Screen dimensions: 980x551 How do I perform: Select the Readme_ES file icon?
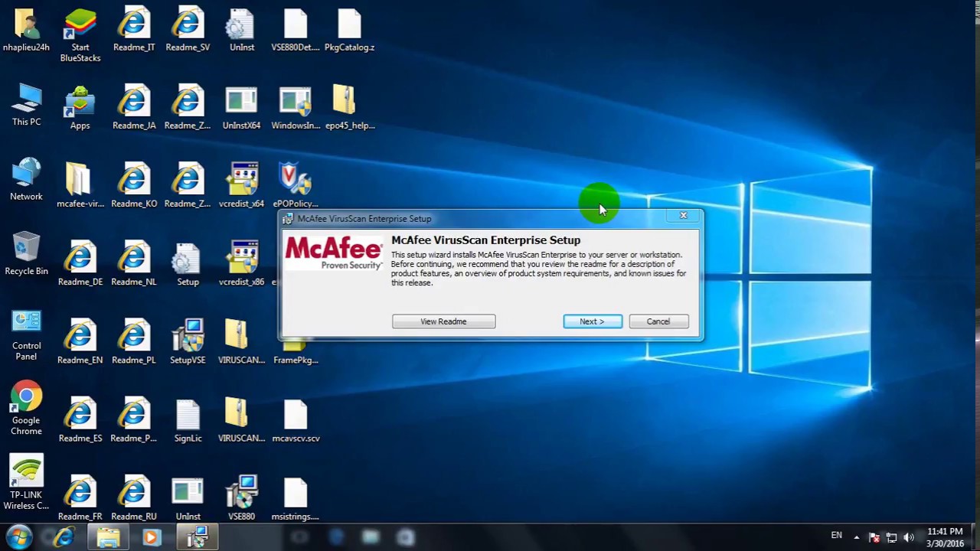point(80,415)
